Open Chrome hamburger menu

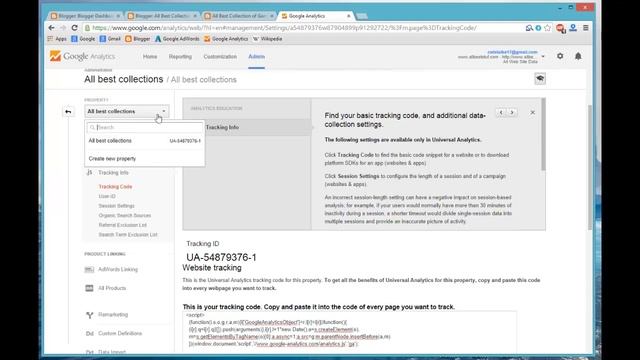tap(586, 28)
